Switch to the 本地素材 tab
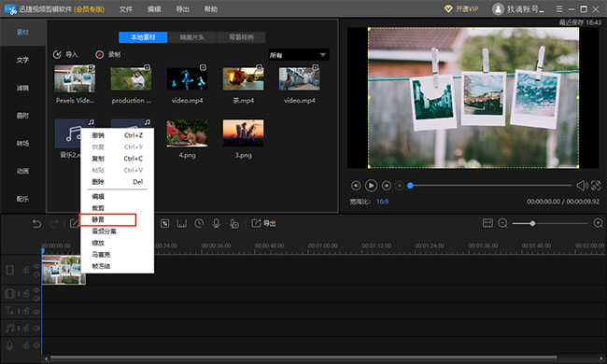Viewport: 607px width, 364px height. (143, 37)
